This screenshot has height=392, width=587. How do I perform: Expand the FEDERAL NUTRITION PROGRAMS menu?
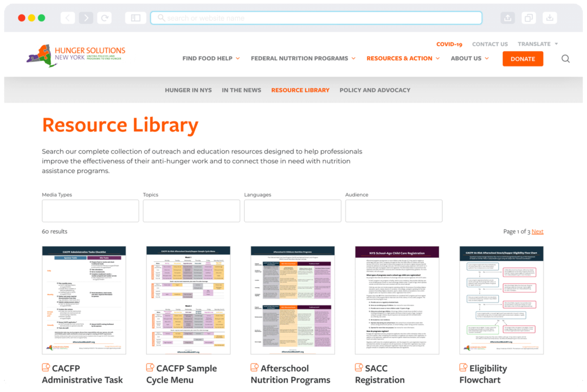pos(303,58)
